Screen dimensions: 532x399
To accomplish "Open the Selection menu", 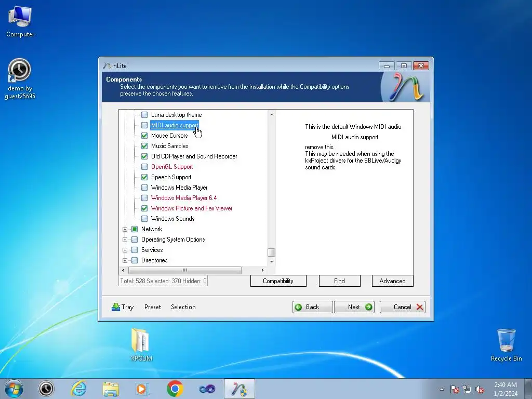I will 183,307.
